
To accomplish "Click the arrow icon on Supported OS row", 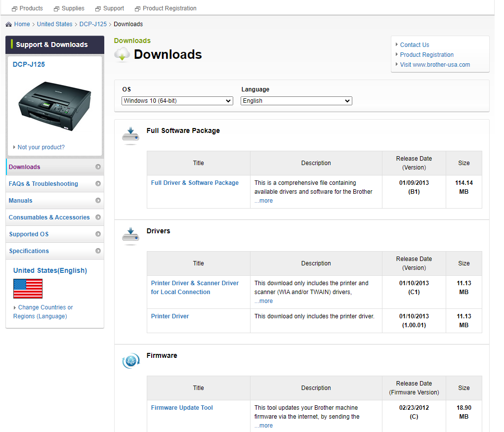I will click(x=98, y=234).
